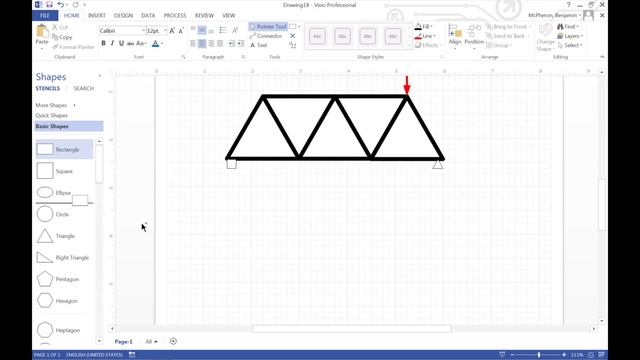Open the Select dropdown in Editing

click(570, 45)
